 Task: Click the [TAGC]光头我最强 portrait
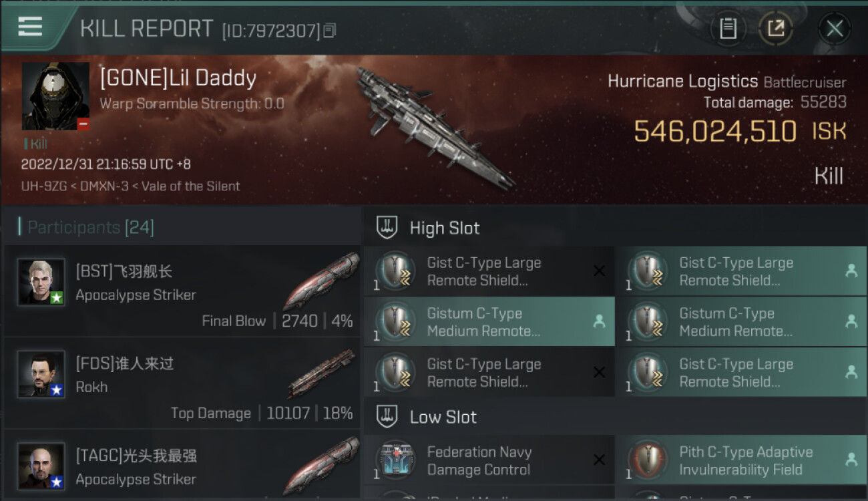pos(41,466)
